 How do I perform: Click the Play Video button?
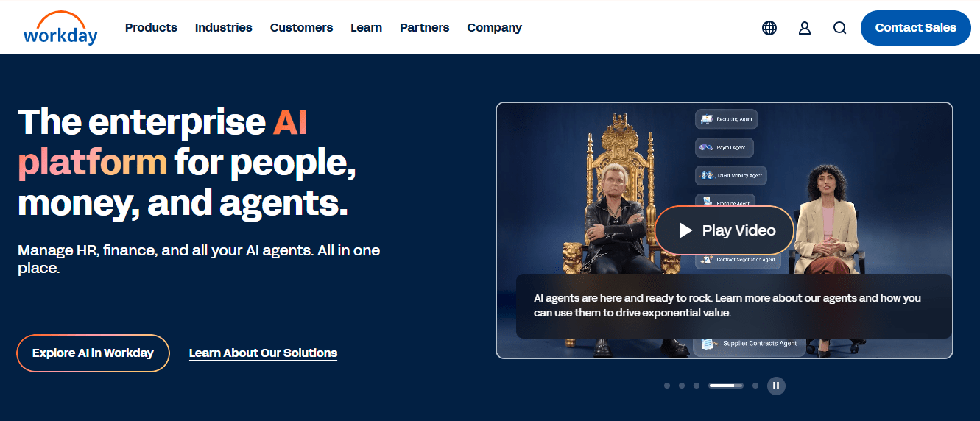tap(725, 230)
